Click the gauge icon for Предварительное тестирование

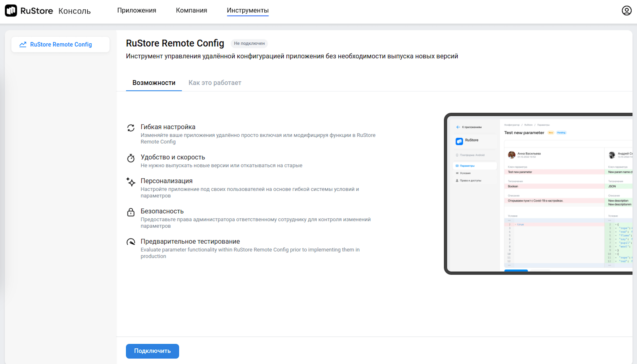pos(131,242)
